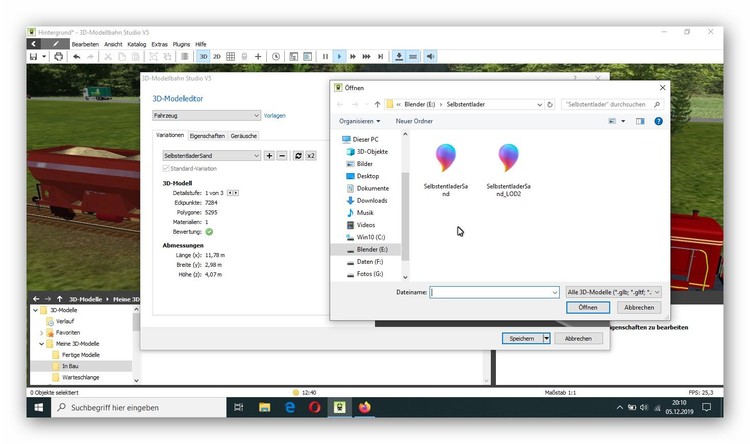Toggle the 3D view mode button
The height and width of the screenshot is (444, 750).
click(x=203, y=57)
